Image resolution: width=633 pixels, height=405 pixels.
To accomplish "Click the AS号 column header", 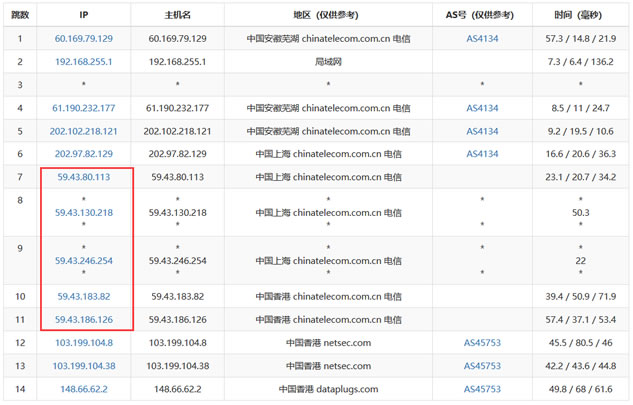I will point(482,15).
